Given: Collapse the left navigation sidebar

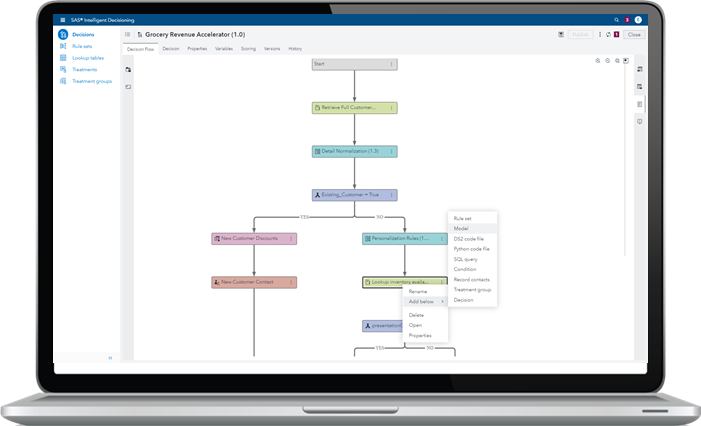Looking at the screenshot, I should coord(110,357).
